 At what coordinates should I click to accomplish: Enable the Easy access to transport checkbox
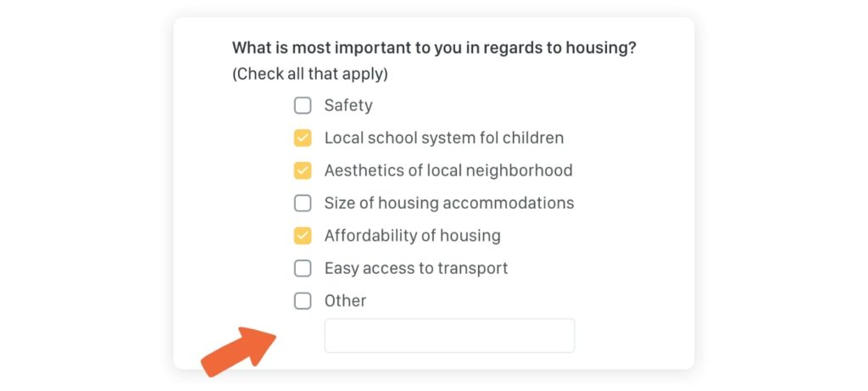pos(303,269)
